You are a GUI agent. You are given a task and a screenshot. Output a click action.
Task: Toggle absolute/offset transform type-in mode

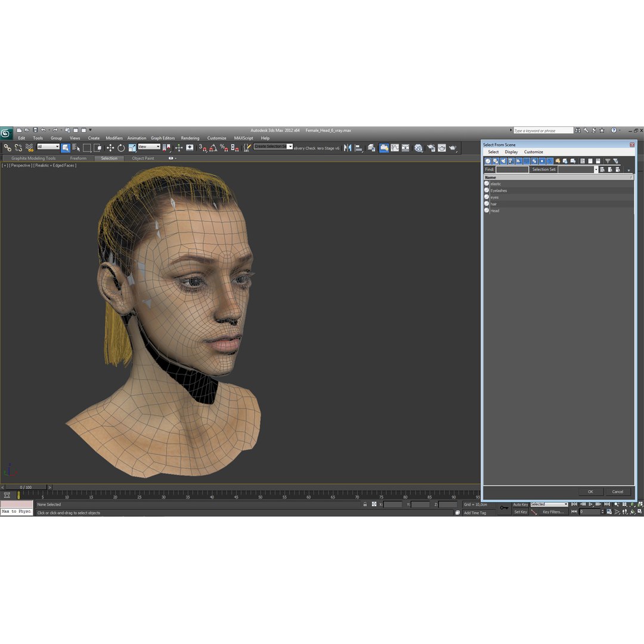374,504
